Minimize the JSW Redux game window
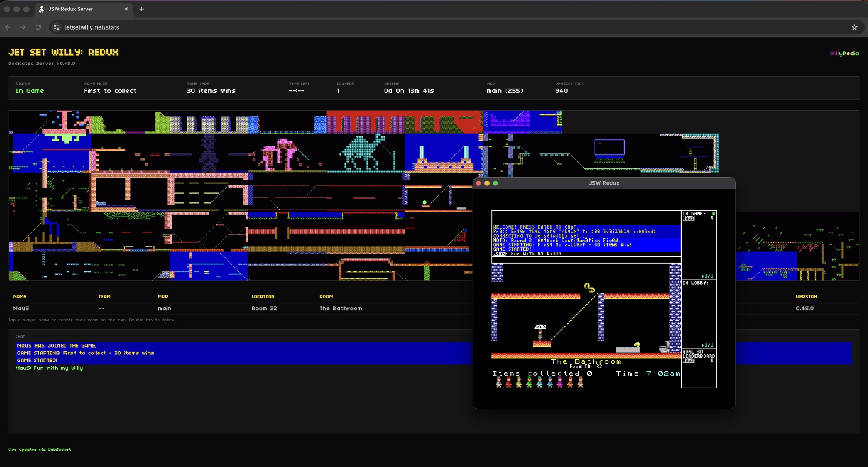This screenshot has height=467, width=868. pos(487,183)
